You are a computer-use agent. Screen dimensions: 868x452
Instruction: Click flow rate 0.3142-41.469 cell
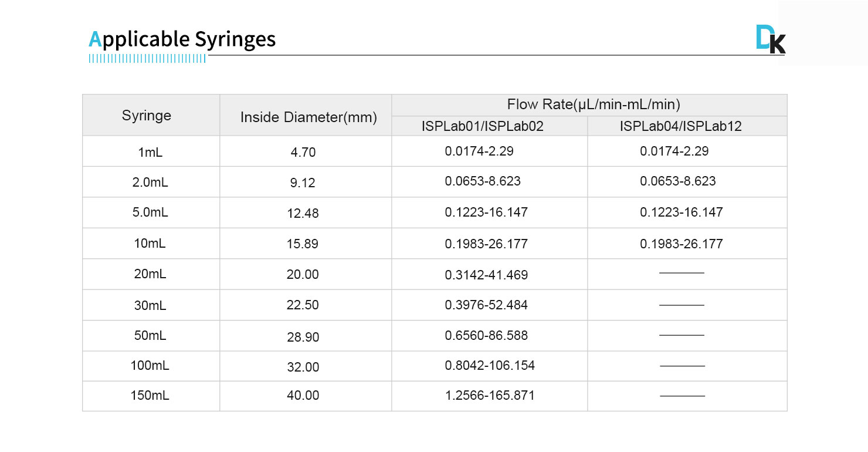click(x=486, y=275)
